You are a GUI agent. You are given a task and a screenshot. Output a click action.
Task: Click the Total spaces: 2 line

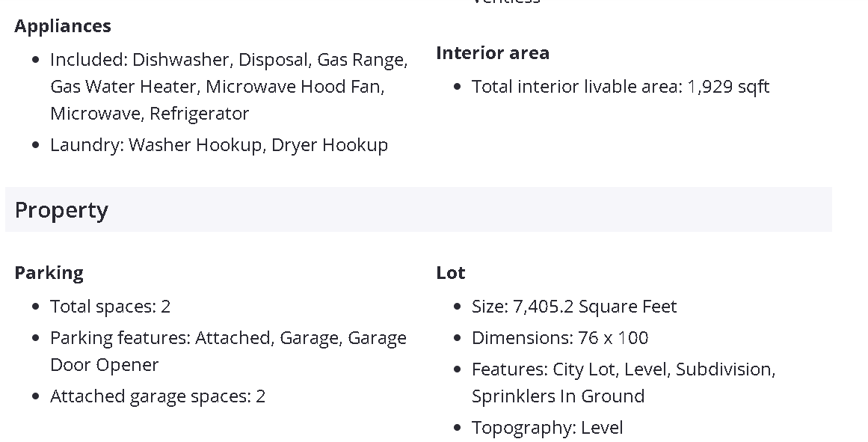tap(110, 307)
